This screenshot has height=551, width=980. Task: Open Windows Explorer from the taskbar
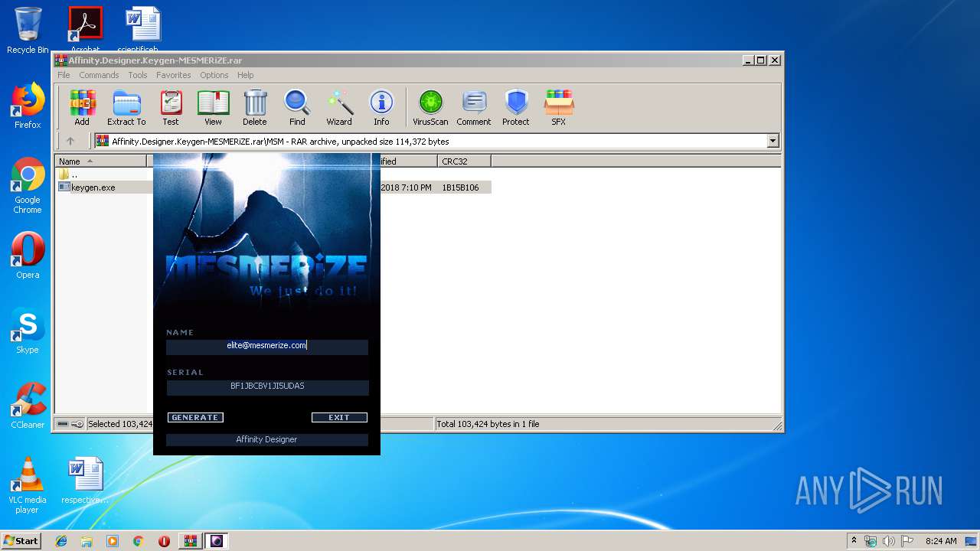tap(87, 541)
